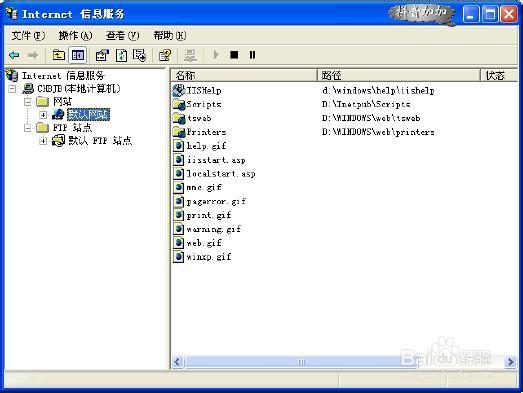Select the tsweb name text
This screenshot has height=393, width=523.
click(x=199, y=118)
